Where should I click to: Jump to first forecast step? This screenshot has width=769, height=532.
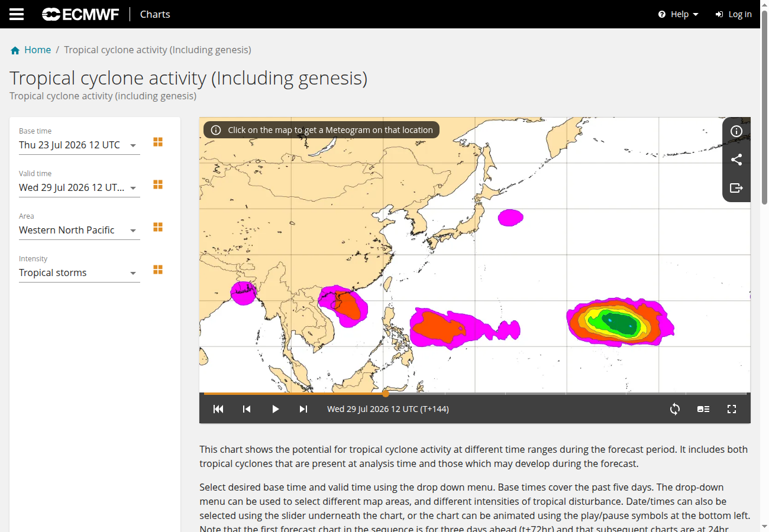coord(218,409)
